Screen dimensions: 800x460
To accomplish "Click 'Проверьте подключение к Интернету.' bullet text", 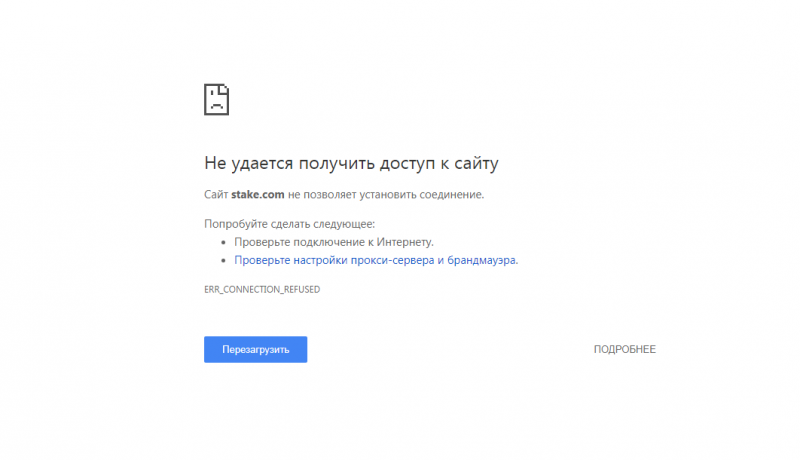I will (334, 242).
